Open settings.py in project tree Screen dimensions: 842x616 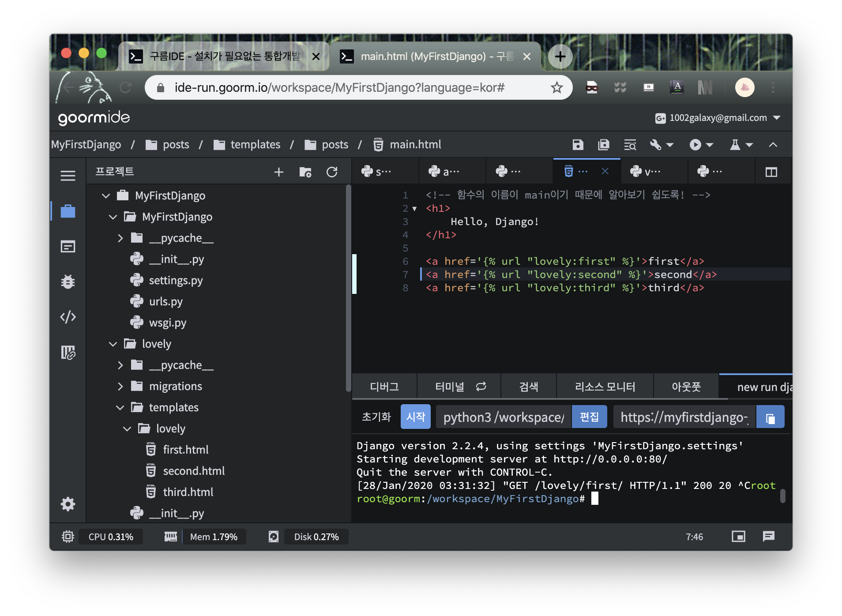176,280
